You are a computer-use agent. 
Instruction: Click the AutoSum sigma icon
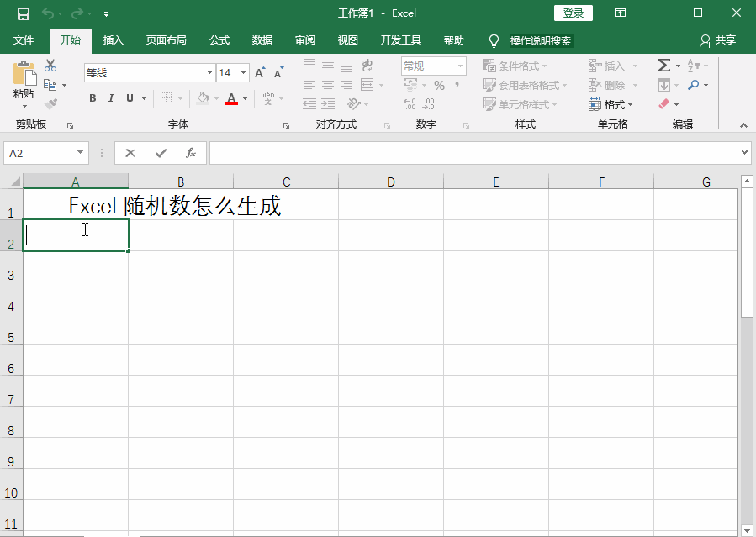click(663, 65)
